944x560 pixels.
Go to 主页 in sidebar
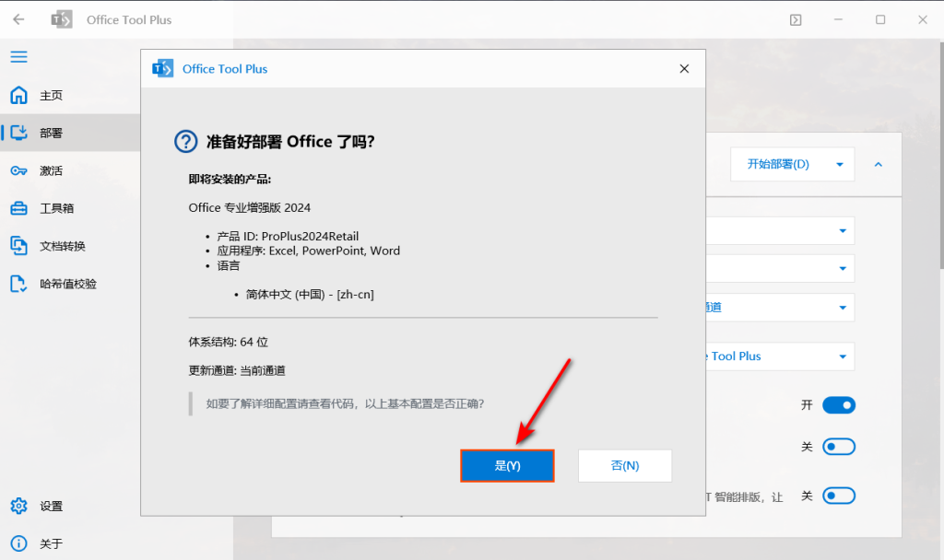pos(70,95)
